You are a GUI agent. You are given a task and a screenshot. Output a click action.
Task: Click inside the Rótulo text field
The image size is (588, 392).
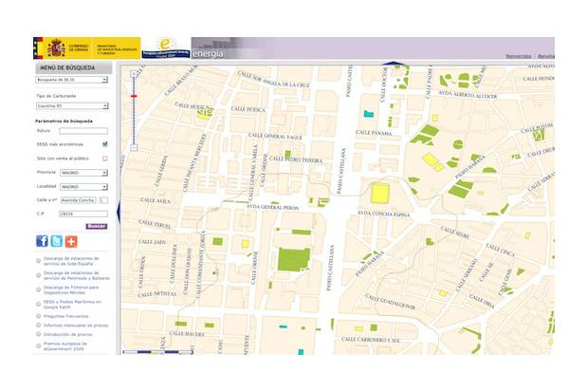click(83, 131)
